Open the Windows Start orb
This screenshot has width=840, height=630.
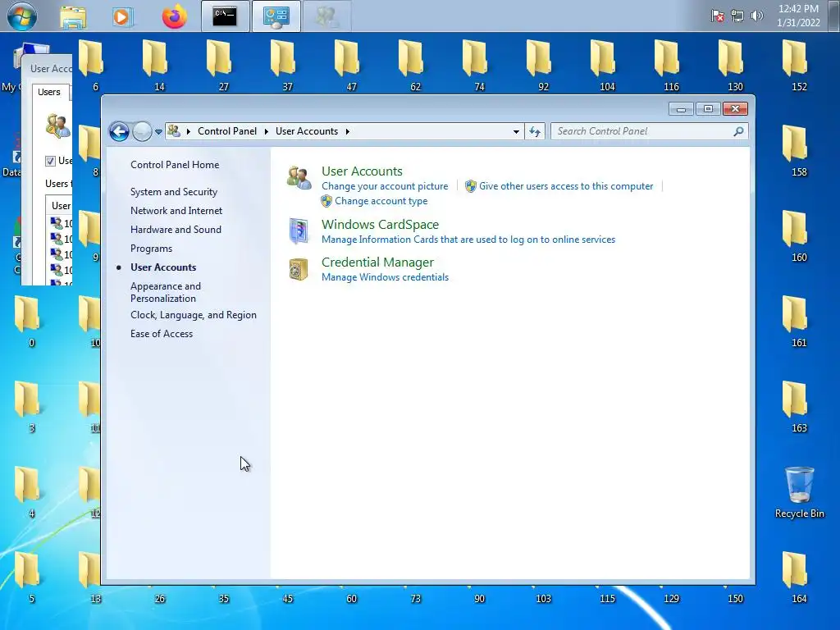coord(22,16)
